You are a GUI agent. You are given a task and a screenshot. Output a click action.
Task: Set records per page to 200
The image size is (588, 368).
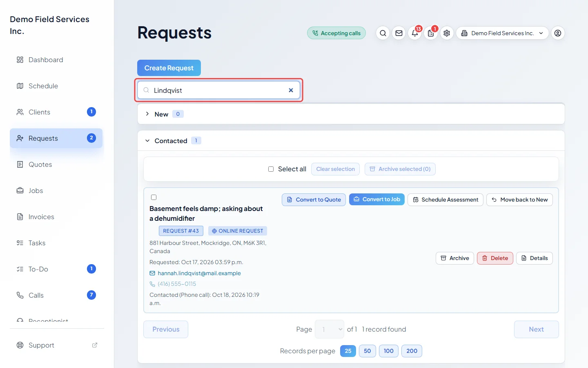[x=412, y=351]
